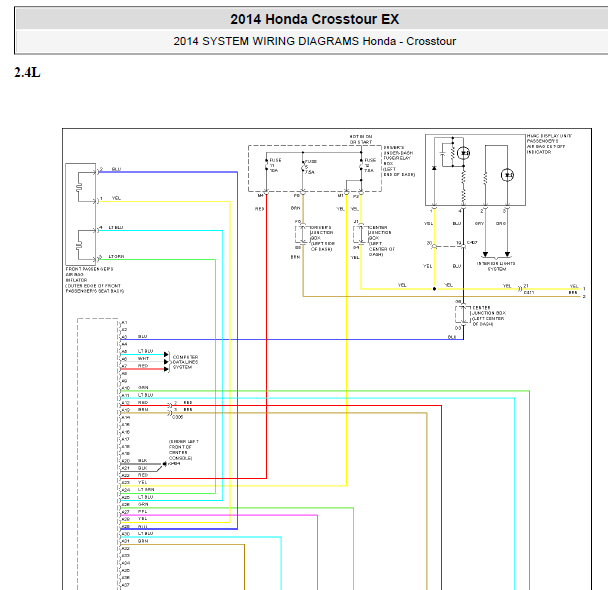Click the "LT BLU" label at inflator pin 4
Viewport: 608px width, 590px height.
116,228
